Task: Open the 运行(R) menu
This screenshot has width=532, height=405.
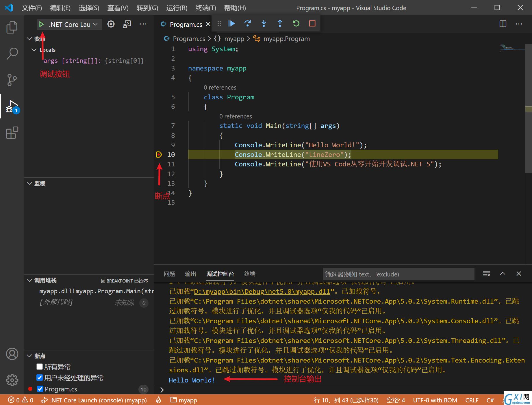Action: (x=177, y=8)
